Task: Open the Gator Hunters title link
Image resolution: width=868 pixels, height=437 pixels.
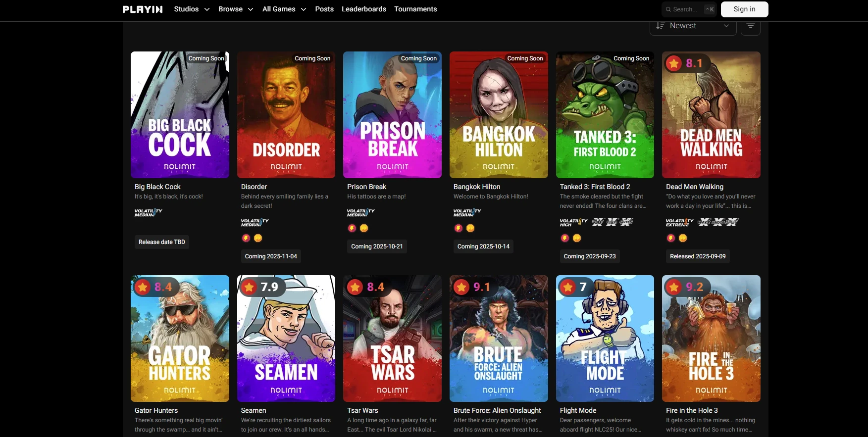Action: pos(156,410)
